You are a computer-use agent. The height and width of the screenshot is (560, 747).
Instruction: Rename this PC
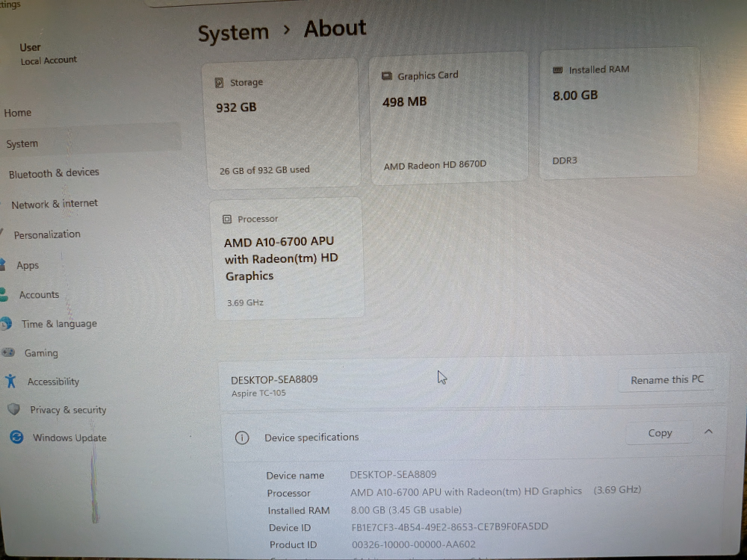[667, 380]
